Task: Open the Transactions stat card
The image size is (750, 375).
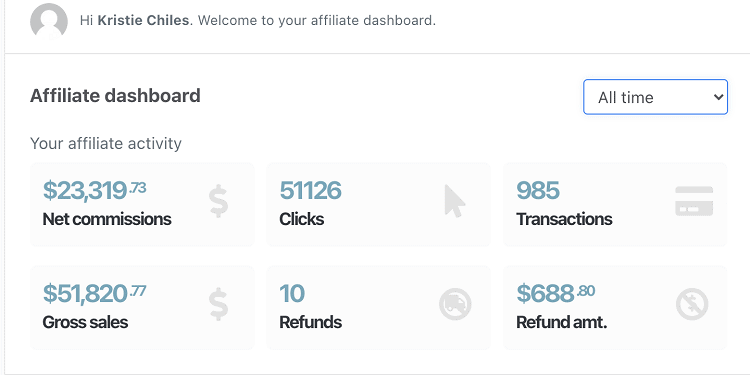Action: click(x=615, y=205)
